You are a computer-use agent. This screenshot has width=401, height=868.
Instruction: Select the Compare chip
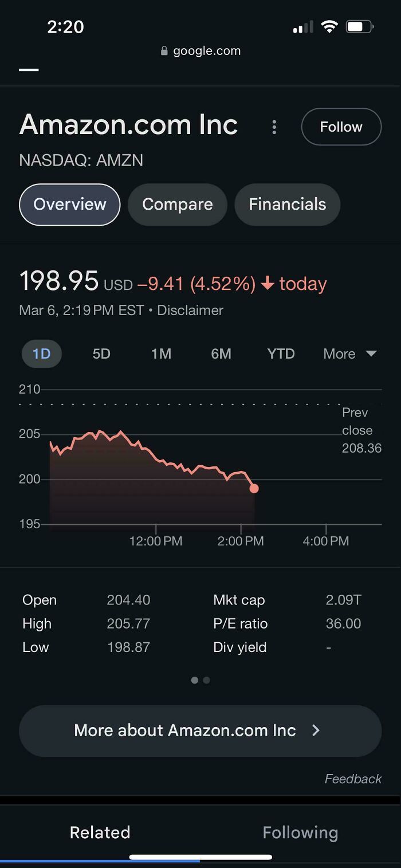tap(178, 205)
